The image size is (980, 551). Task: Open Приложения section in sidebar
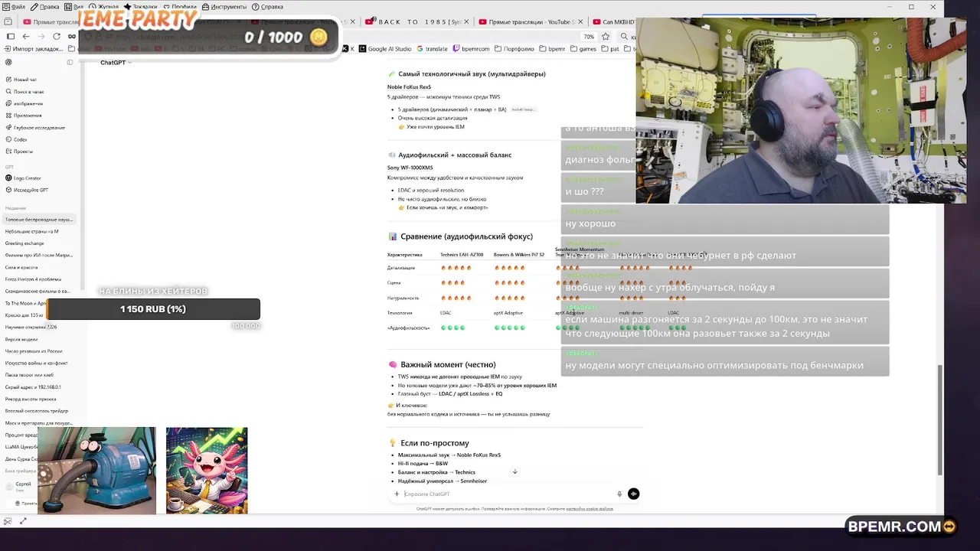tap(24, 115)
